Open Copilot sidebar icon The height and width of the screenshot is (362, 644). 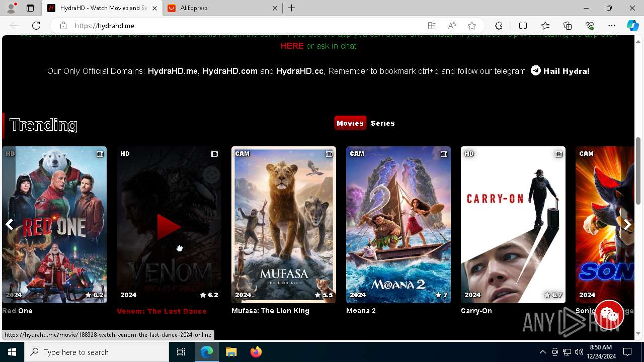point(632,26)
